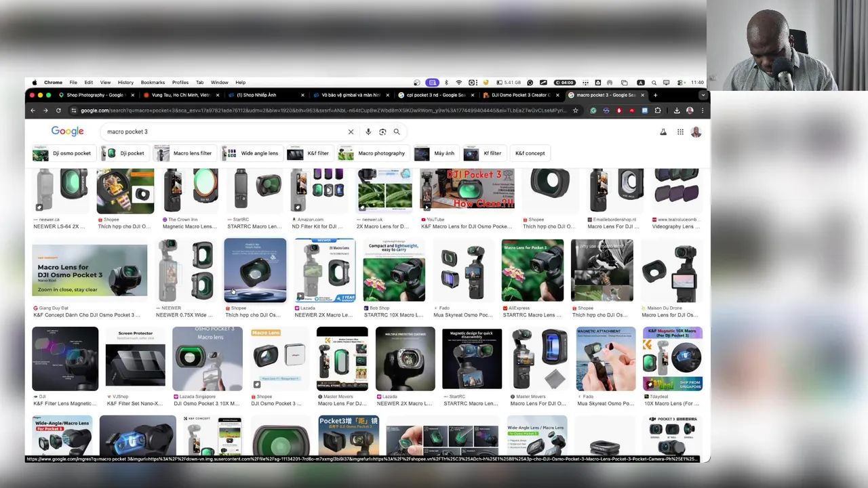Open the Chrome menu in the menu bar
The image size is (868, 488).
(53, 83)
